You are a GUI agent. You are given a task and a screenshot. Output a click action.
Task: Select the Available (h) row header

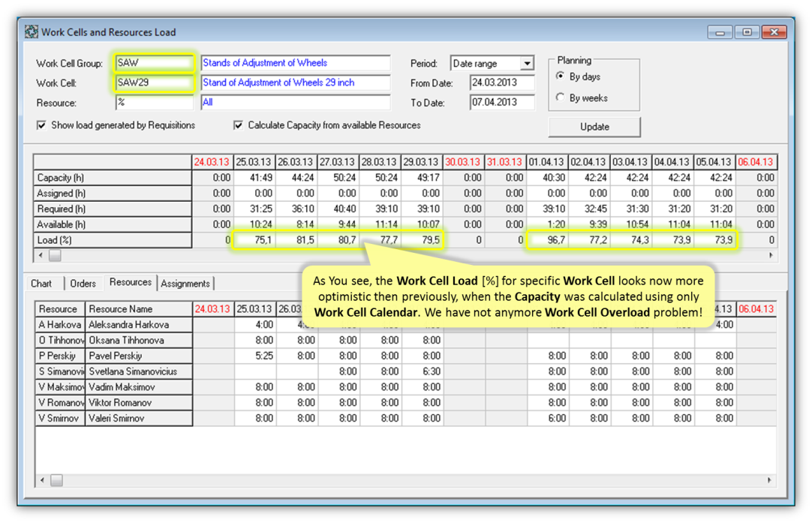pyautogui.click(x=113, y=224)
